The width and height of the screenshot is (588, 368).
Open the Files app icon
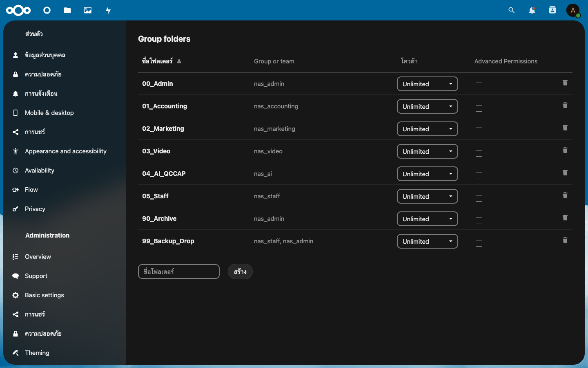[x=67, y=10]
